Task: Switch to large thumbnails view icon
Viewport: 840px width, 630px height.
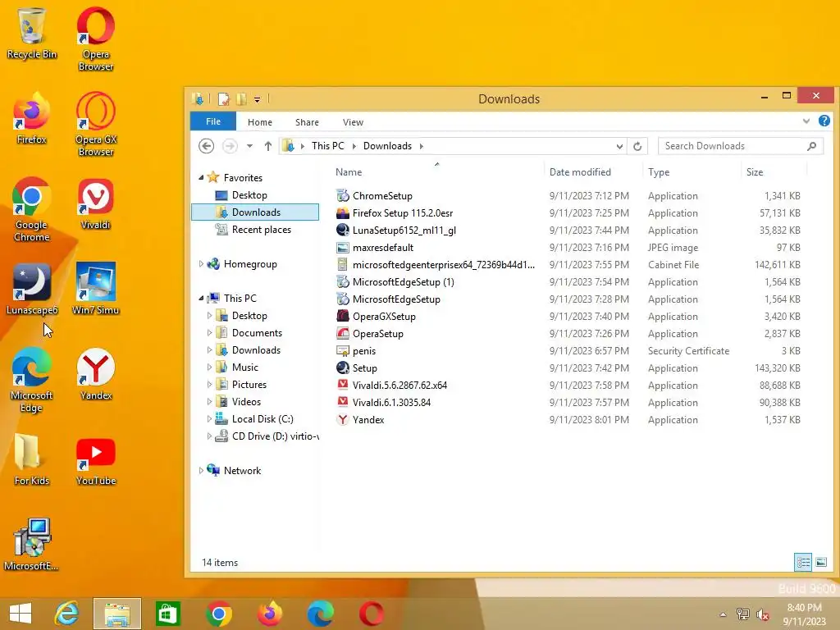Action: (820, 562)
